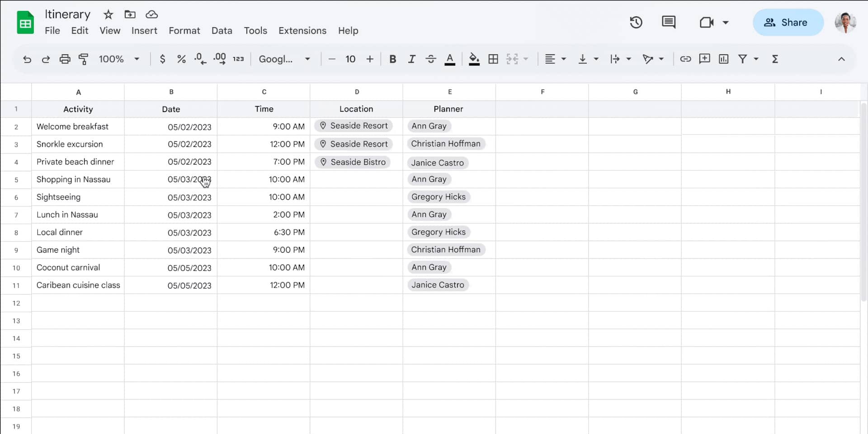Click the Share button

[788, 22]
